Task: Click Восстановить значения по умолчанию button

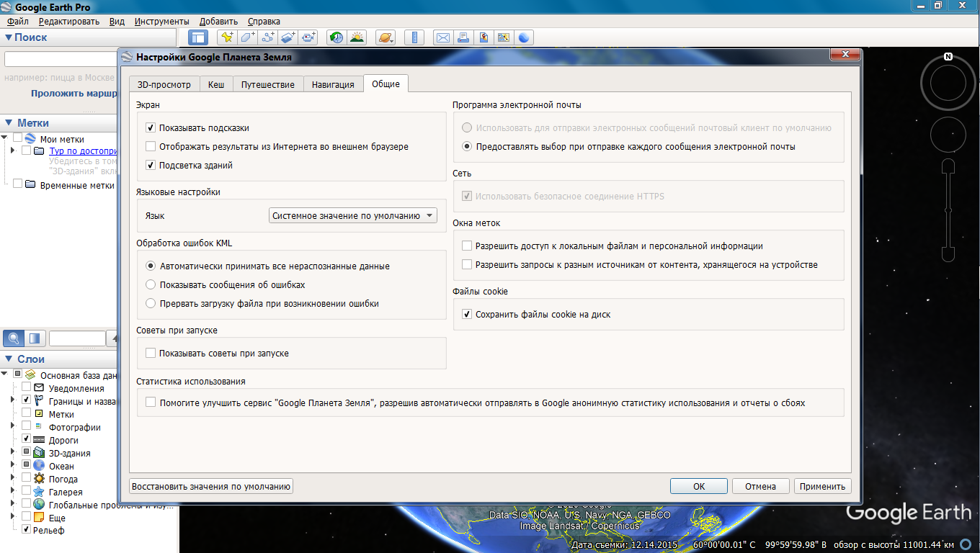Action: pos(211,486)
